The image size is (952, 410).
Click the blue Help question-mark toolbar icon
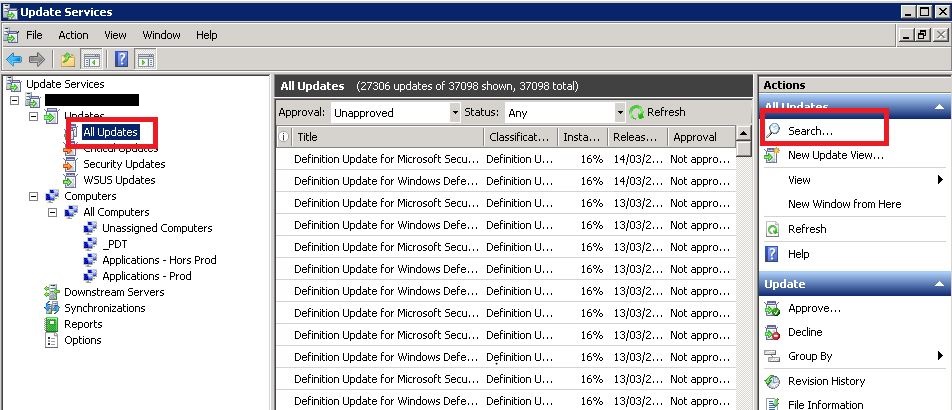tap(121, 60)
